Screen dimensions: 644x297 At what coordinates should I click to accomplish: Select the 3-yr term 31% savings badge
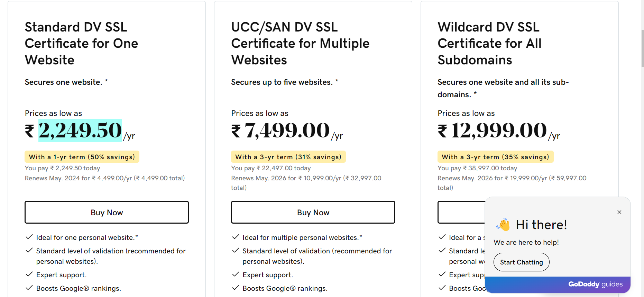[288, 157]
